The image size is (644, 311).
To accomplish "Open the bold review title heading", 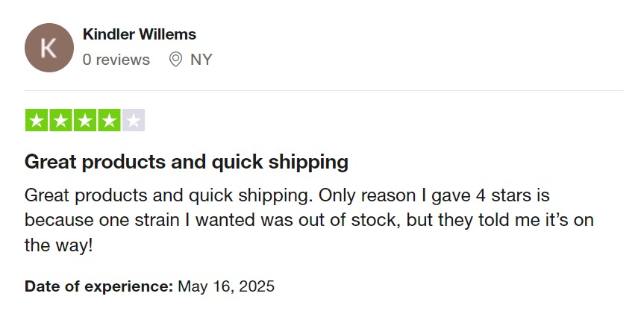I will [x=187, y=161].
